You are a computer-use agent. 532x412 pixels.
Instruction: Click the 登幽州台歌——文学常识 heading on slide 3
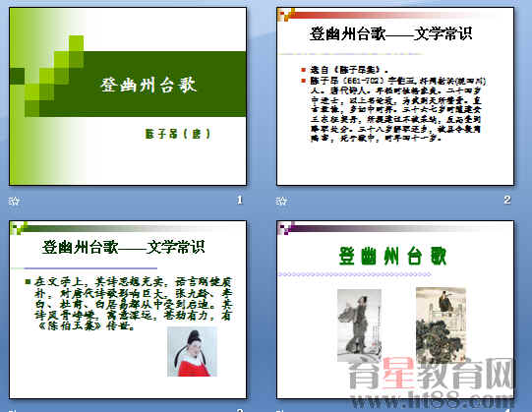[123, 247]
